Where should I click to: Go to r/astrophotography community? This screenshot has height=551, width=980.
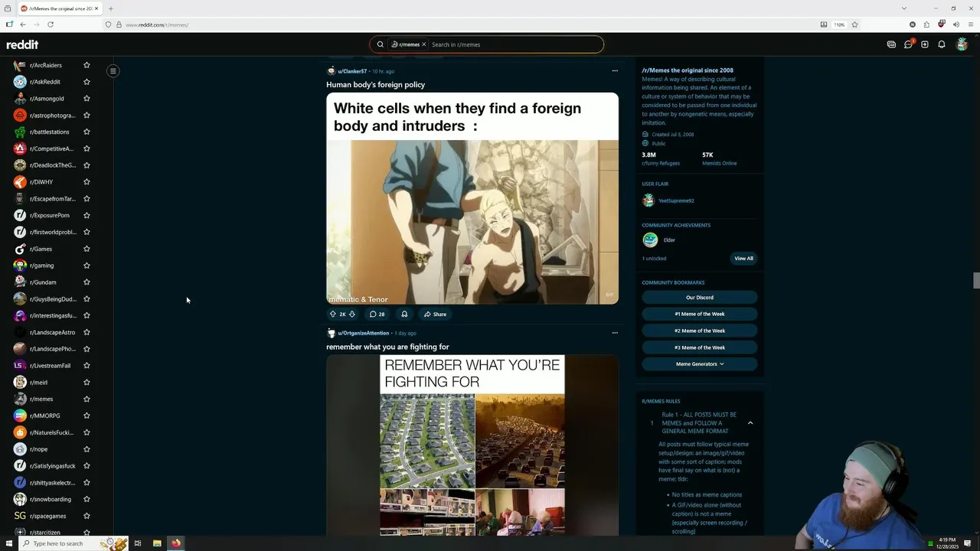[52, 116]
